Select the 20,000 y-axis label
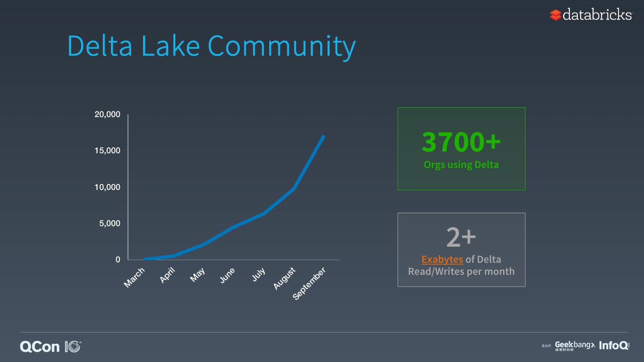Viewport: 644px width, 362px height. 107,114
